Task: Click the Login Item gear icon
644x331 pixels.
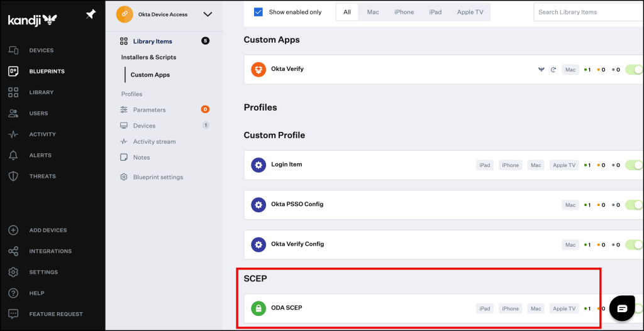Action: click(258, 165)
